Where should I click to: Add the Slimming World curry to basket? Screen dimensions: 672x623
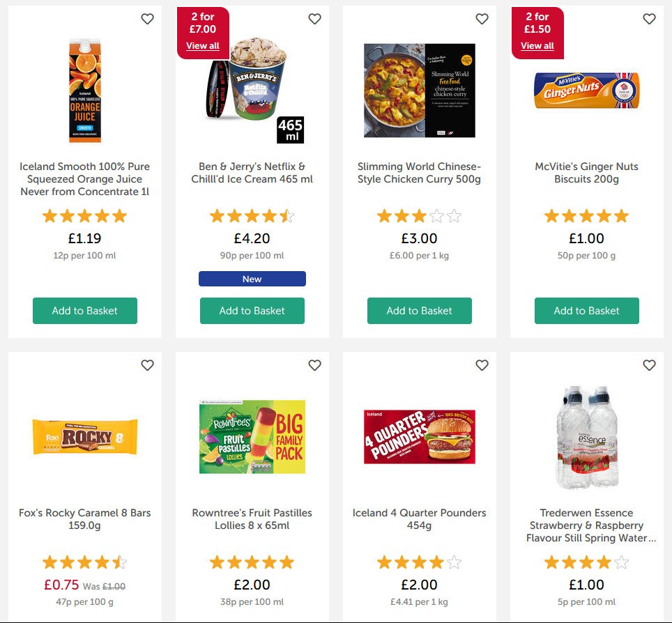pyautogui.click(x=419, y=311)
